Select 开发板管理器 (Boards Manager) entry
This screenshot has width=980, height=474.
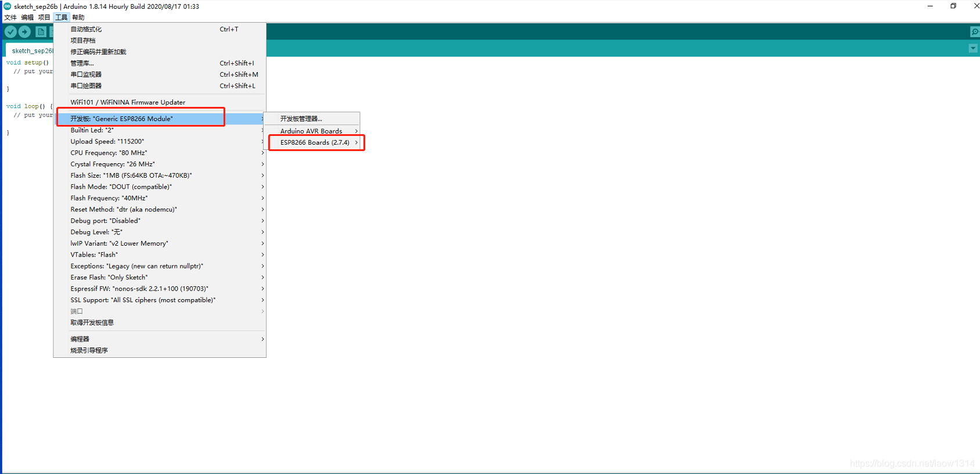301,119
